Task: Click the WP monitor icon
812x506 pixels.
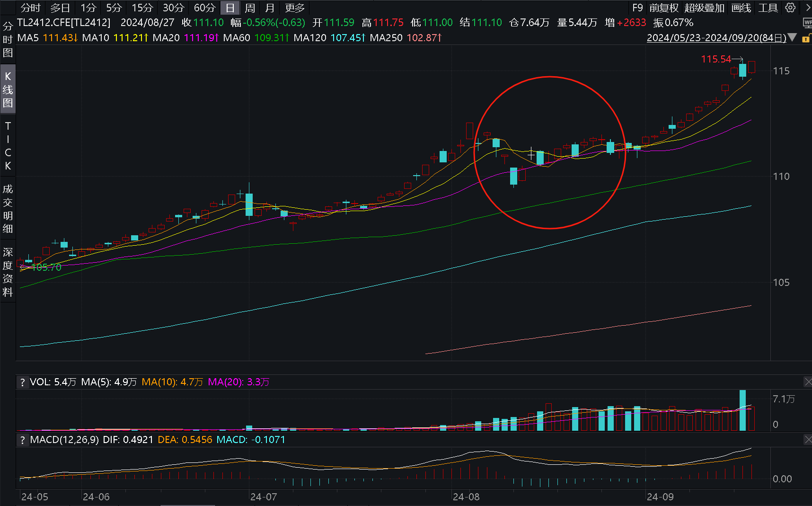Action: 807,23
